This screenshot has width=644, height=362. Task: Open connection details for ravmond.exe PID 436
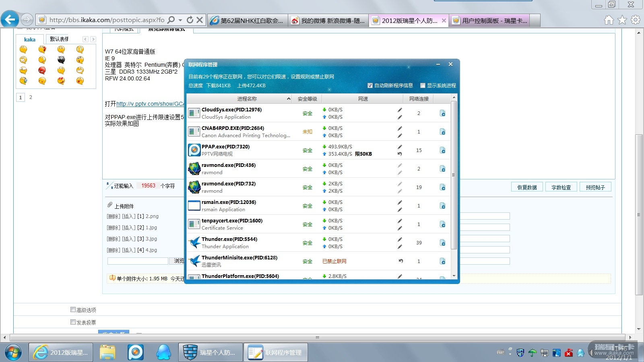pos(442,169)
